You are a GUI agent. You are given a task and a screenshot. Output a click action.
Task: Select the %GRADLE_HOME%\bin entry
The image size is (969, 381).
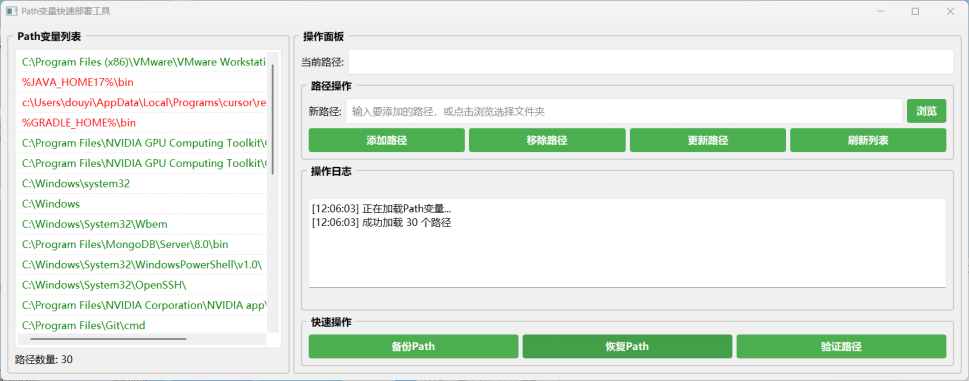[x=143, y=123]
